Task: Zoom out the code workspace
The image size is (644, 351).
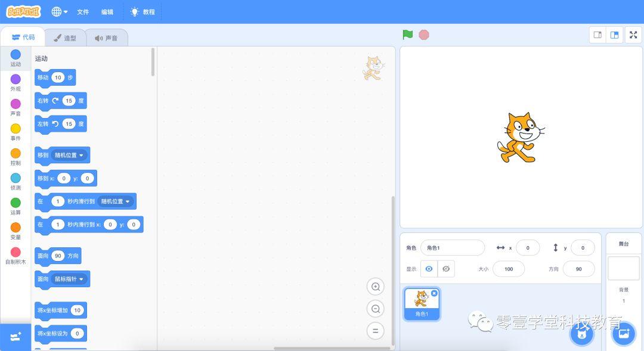Action: point(376,309)
